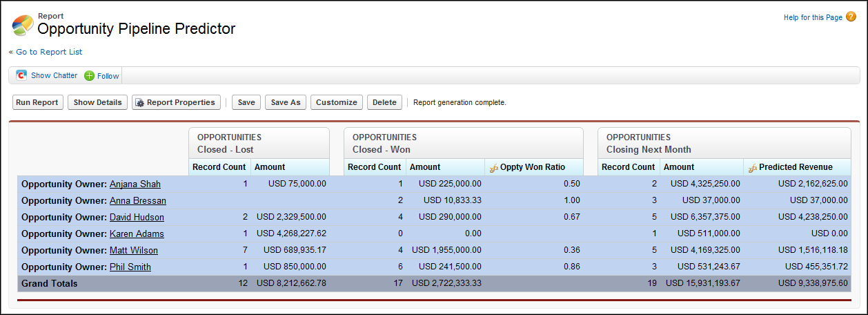Image resolution: width=868 pixels, height=315 pixels.
Task: Click the USD 75,000.00 amount cell
Action: (297, 184)
